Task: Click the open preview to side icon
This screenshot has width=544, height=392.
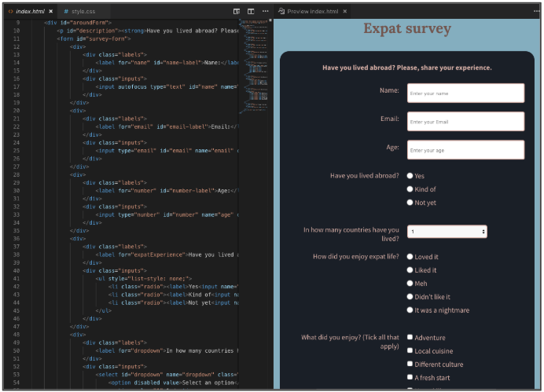Action: tap(237, 12)
